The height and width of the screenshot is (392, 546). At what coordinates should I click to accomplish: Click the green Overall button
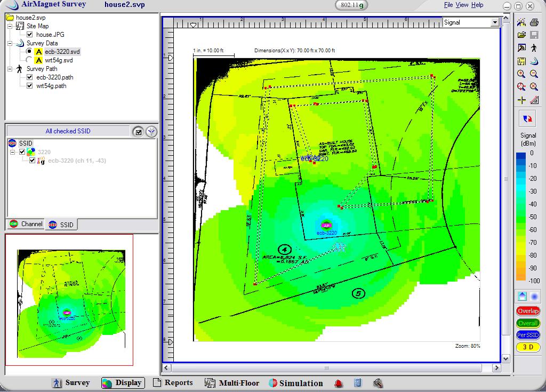528,323
